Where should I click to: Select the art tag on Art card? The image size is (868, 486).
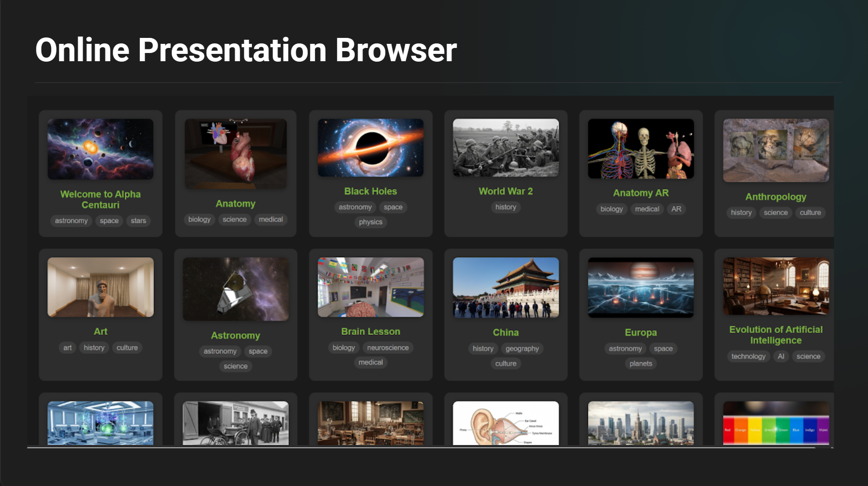pyautogui.click(x=68, y=348)
